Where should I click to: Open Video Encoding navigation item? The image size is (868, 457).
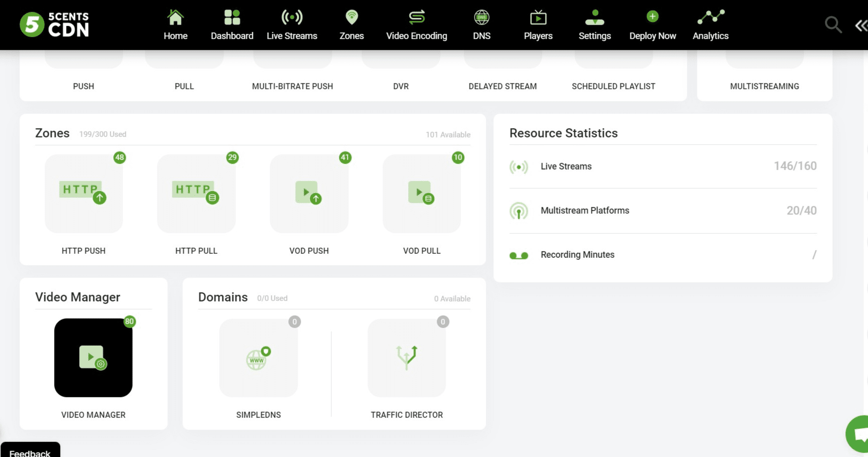(416, 25)
